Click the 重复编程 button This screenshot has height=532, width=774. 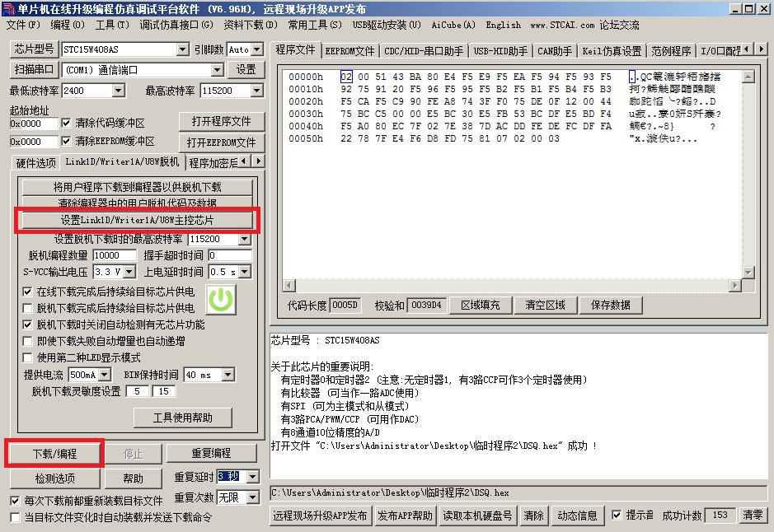(x=211, y=453)
